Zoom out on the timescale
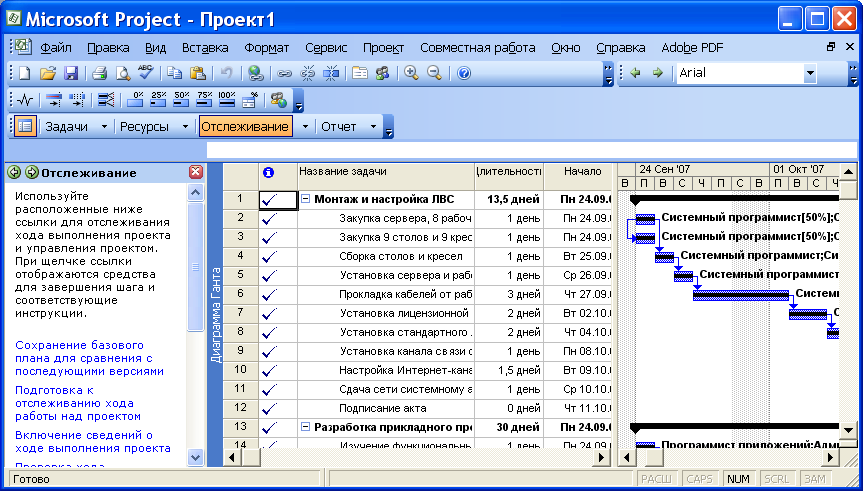Screen dimensions: 863x491 point(434,73)
